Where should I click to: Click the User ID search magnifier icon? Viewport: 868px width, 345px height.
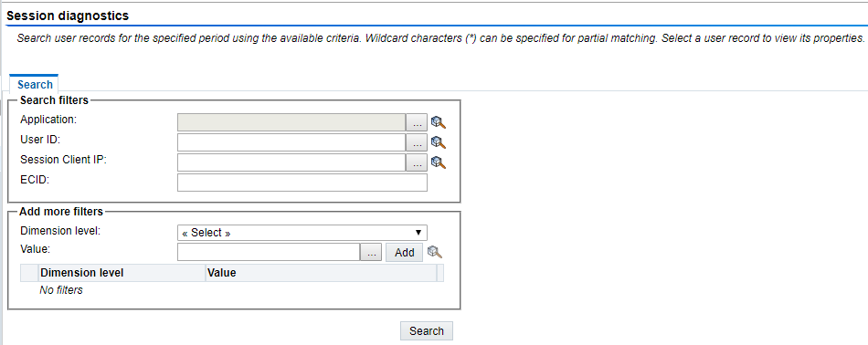click(439, 142)
